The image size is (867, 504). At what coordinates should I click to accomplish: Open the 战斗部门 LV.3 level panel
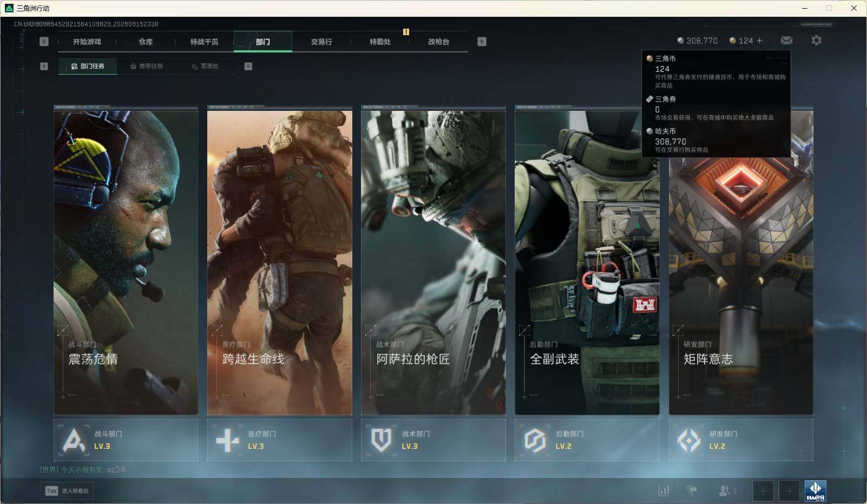pyautogui.click(x=126, y=440)
